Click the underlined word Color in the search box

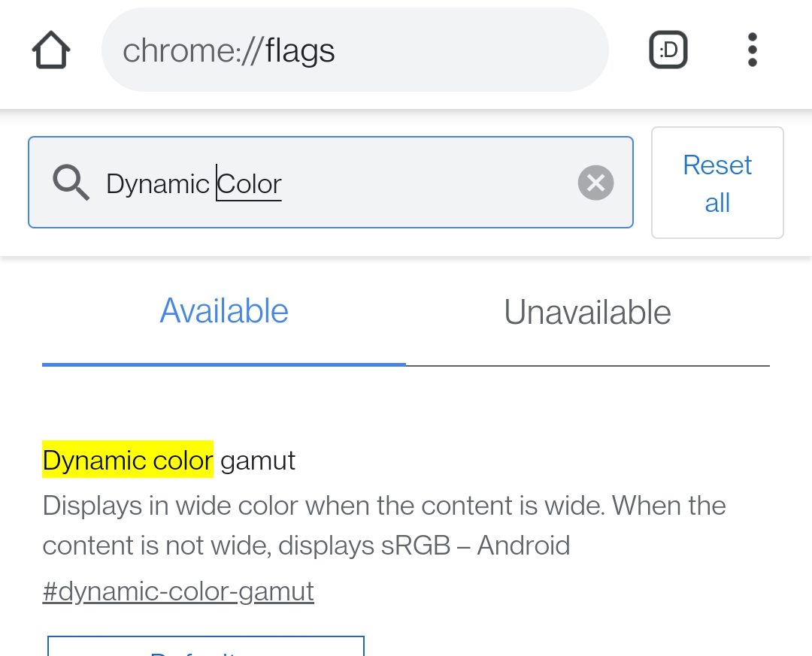click(249, 184)
